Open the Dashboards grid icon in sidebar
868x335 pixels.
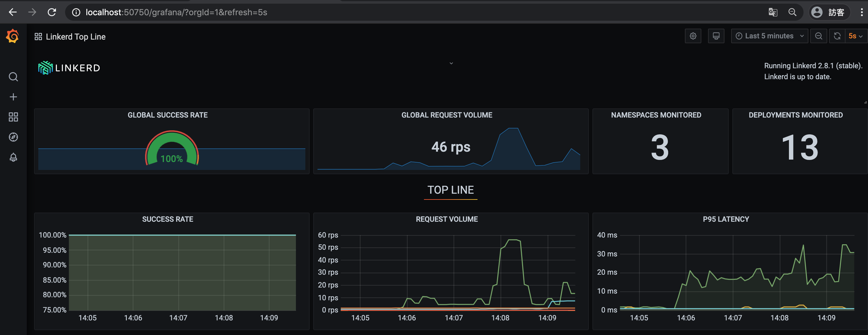tap(13, 117)
